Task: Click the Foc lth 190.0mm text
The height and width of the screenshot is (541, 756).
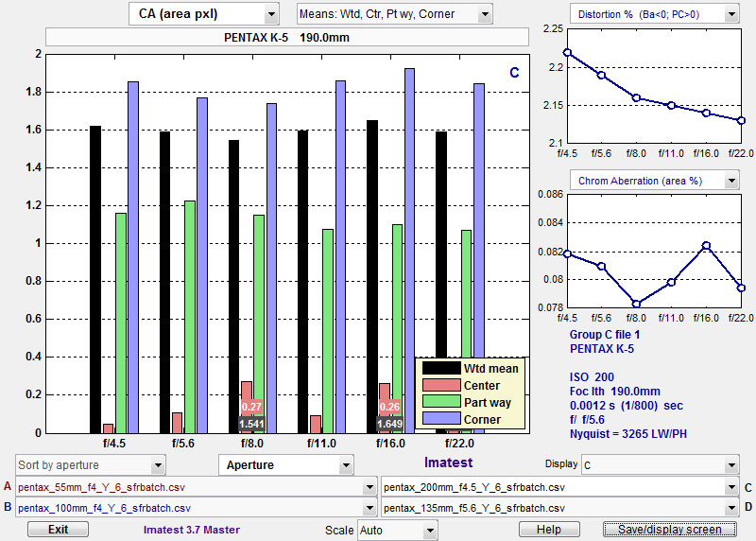Action: tap(615, 392)
